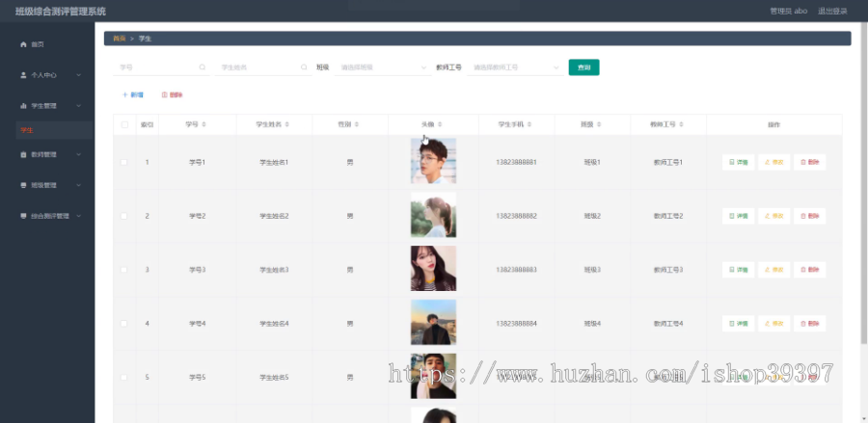Open 详情 for student 学号4
The image size is (868, 423).
(739, 324)
